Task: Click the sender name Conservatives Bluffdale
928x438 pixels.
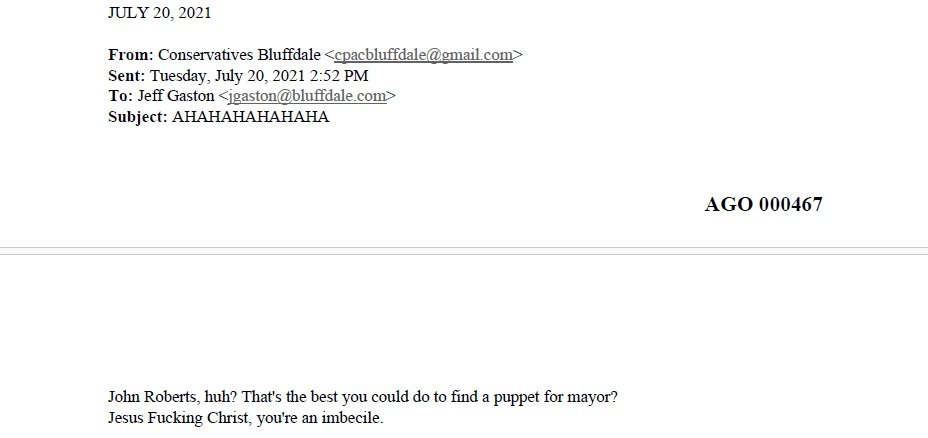Action: (x=240, y=56)
